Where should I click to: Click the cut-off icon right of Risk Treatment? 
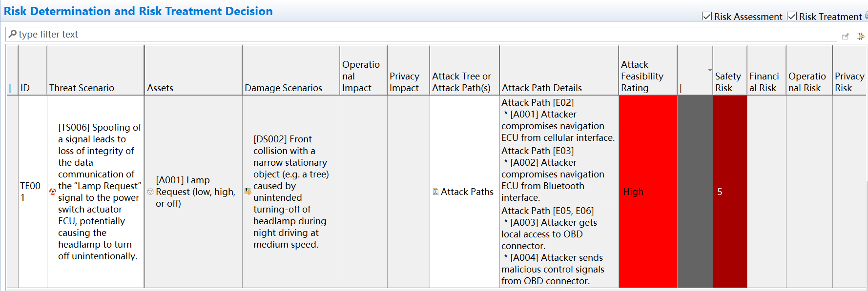pos(866,16)
